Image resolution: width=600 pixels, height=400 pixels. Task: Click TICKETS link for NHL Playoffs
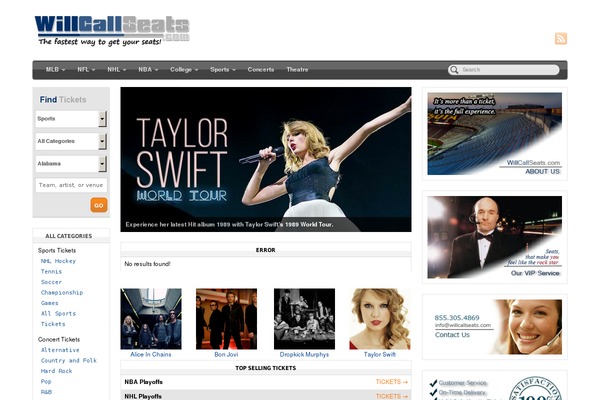[391, 396]
